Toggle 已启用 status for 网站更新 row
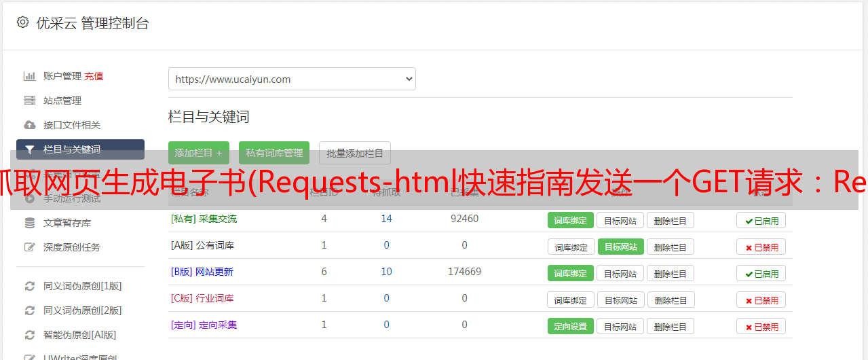 click(761, 273)
